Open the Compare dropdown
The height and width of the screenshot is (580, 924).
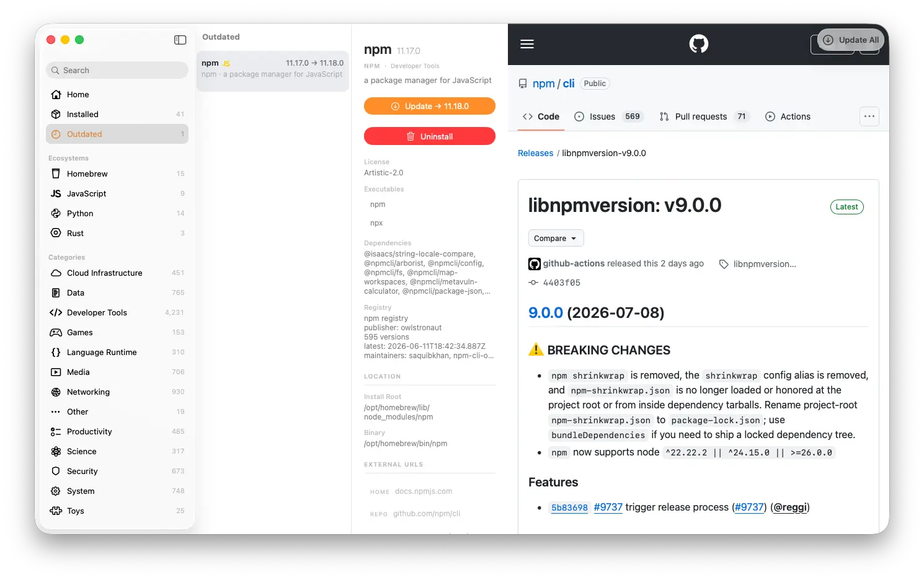556,238
